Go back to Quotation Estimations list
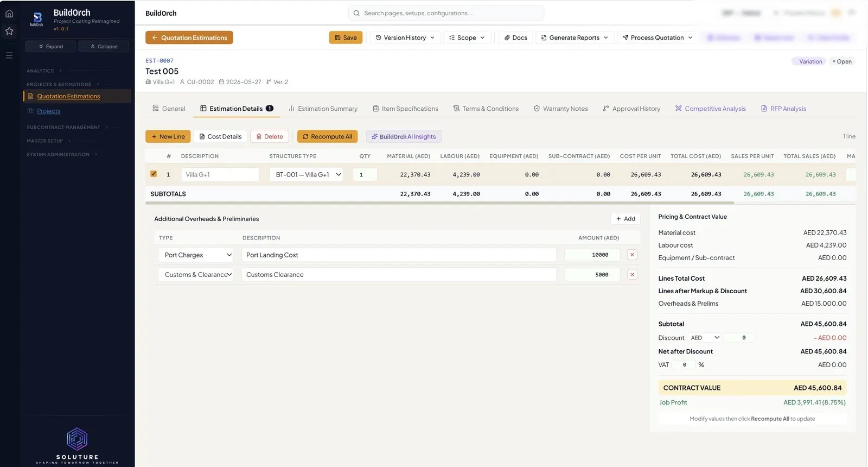The image size is (868, 467). pos(189,37)
